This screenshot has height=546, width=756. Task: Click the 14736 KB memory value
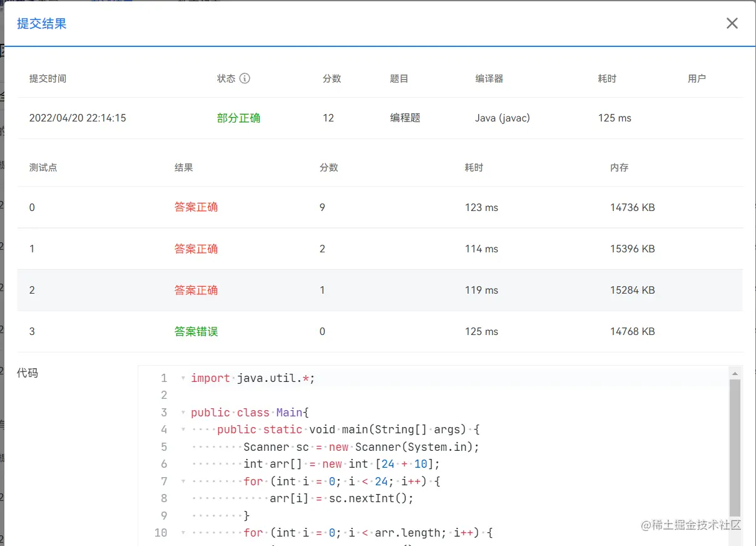pyautogui.click(x=632, y=207)
